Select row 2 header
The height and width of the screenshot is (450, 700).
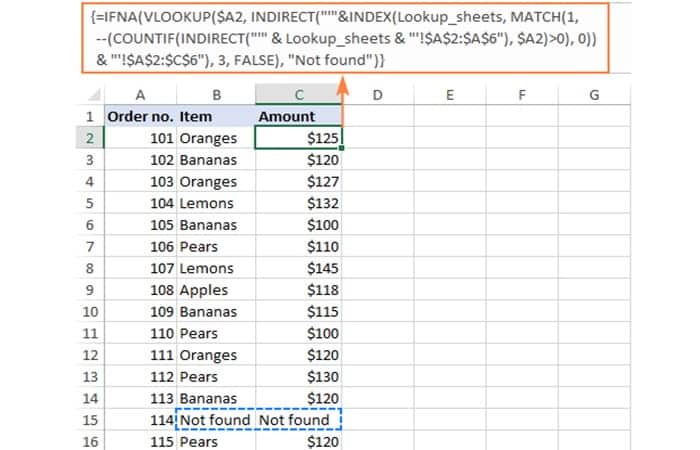pyautogui.click(x=90, y=138)
